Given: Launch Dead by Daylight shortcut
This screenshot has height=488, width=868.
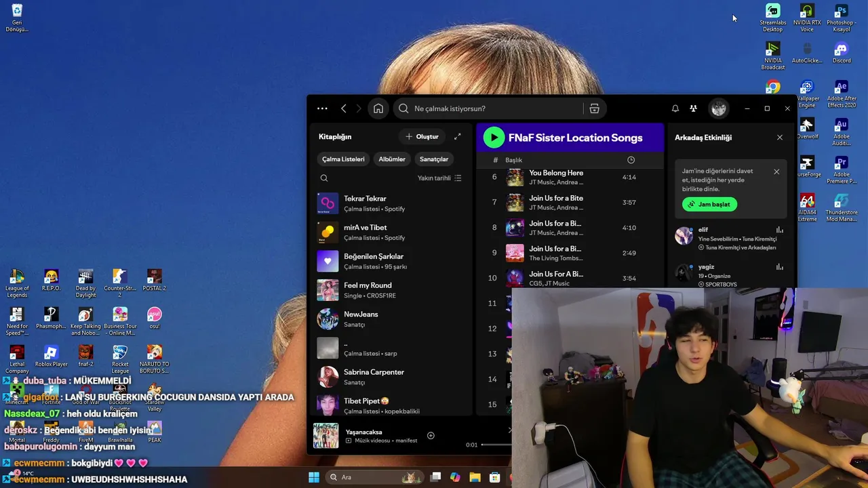Looking at the screenshot, I should [85, 284].
